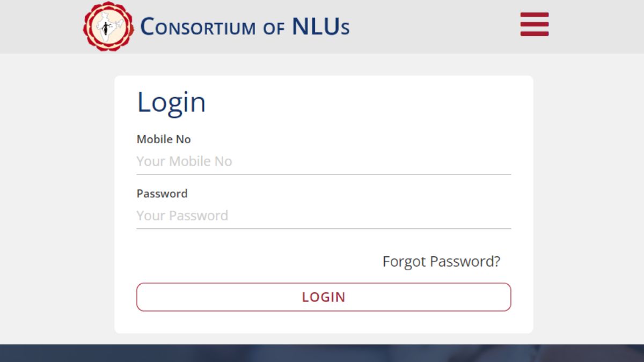The height and width of the screenshot is (362, 644).
Task: Click the top bar of the hamburger icon
Action: point(535,14)
